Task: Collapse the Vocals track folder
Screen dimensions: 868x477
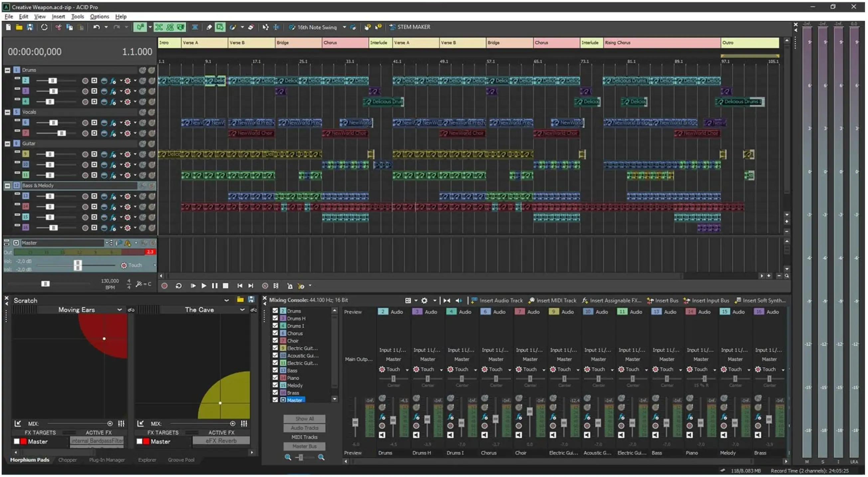Action: coord(7,112)
